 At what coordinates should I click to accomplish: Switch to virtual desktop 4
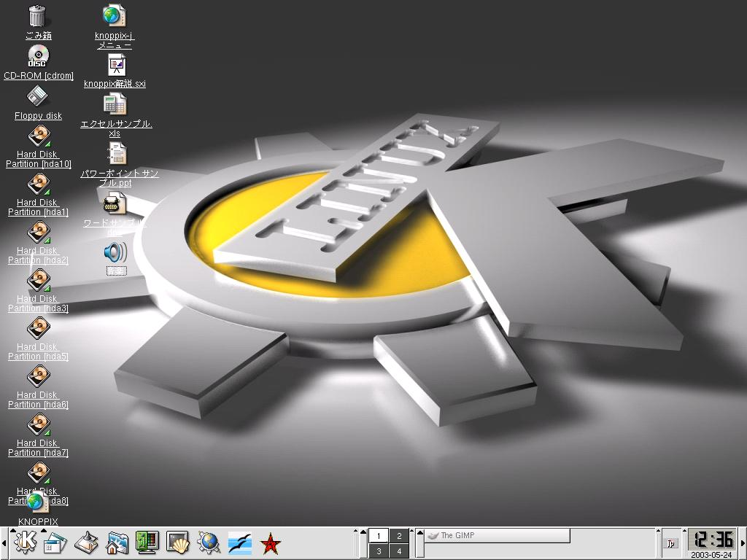(399, 551)
